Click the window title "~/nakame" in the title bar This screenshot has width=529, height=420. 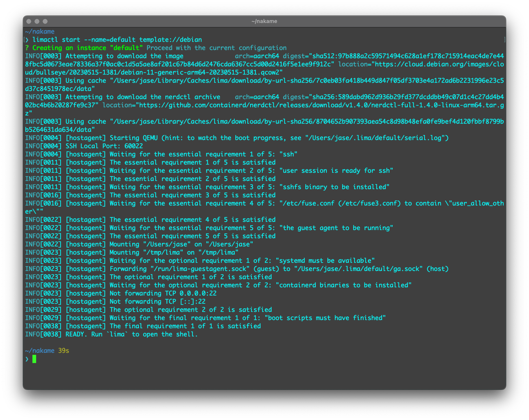pos(264,21)
